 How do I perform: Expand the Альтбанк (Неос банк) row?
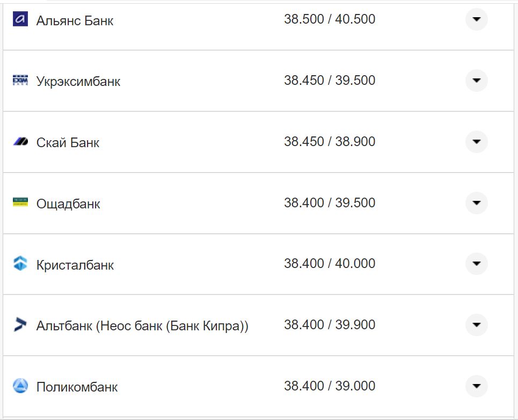pos(476,325)
